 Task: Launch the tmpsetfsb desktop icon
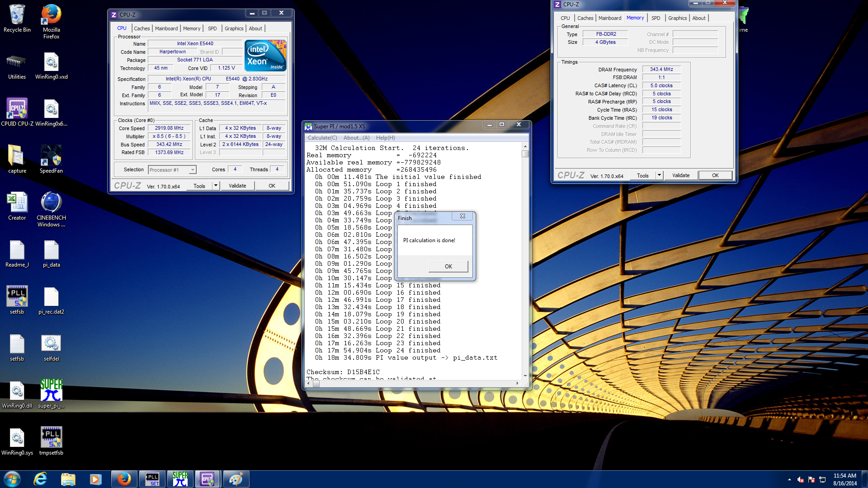tap(51, 441)
